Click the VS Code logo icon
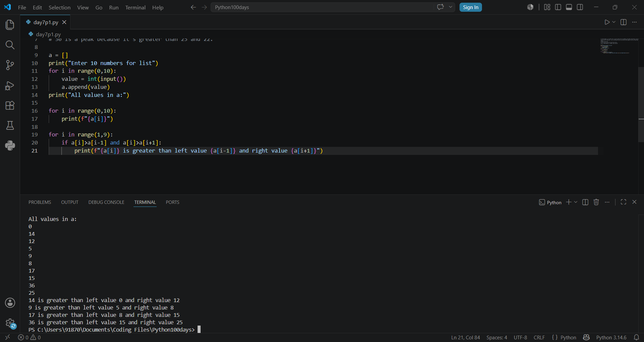Screen dimensions: 644x342 (7, 7)
